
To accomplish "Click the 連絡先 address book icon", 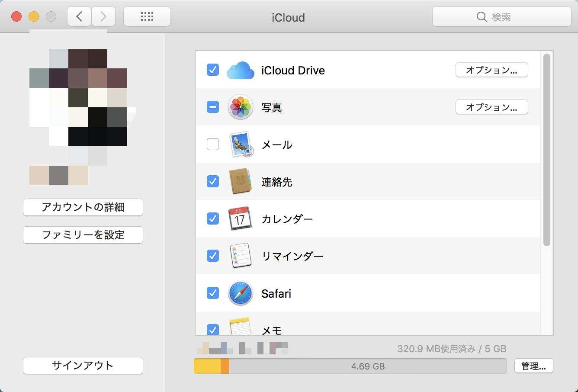I will tap(241, 181).
